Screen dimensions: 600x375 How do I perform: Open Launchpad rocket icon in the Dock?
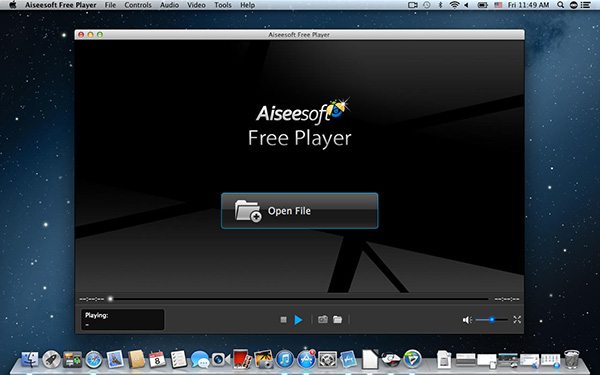click(51, 360)
